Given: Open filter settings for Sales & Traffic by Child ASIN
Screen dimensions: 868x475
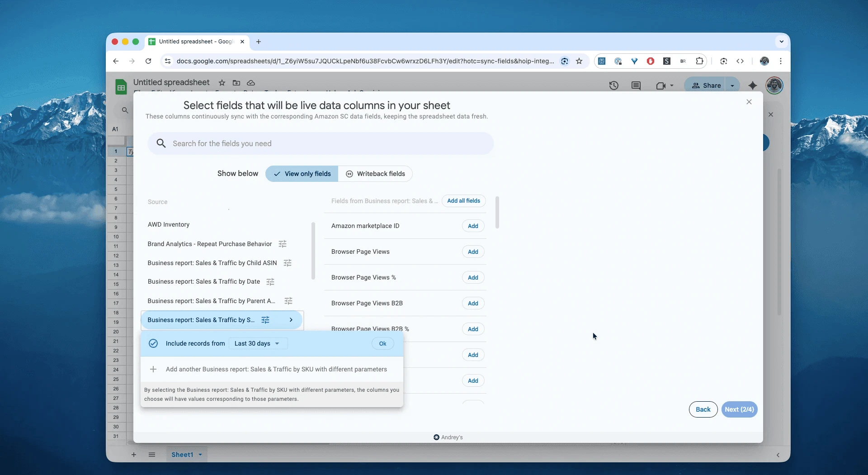Looking at the screenshot, I should 288,263.
